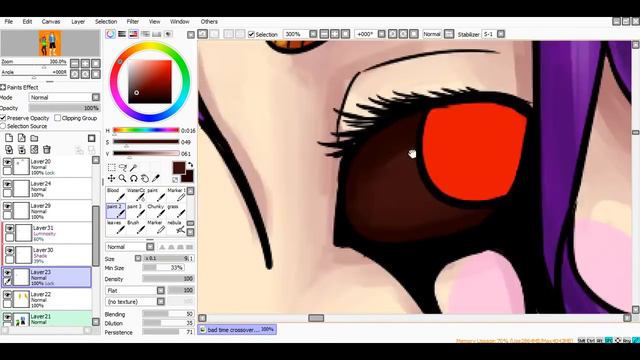Select the Lasso tool

[x=122, y=167]
